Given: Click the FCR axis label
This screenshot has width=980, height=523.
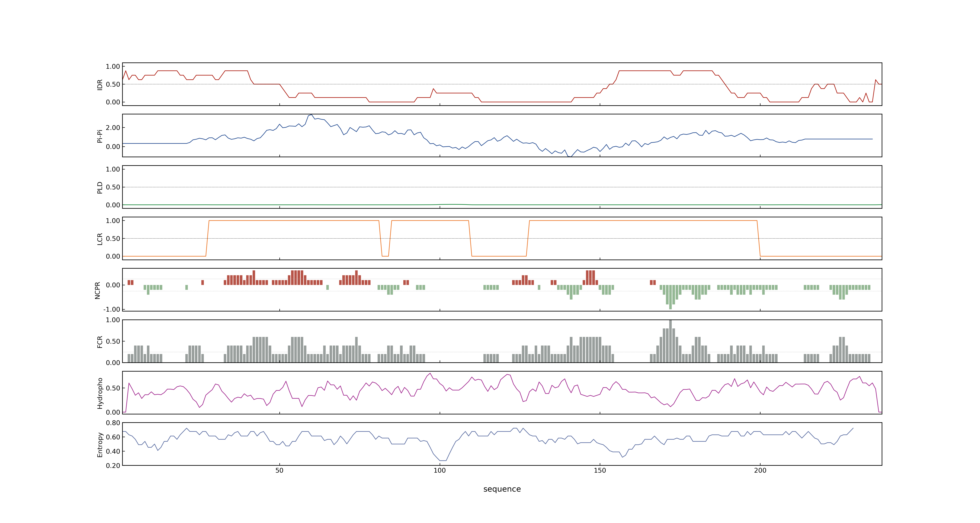Looking at the screenshot, I should pyautogui.click(x=100, y=341).
